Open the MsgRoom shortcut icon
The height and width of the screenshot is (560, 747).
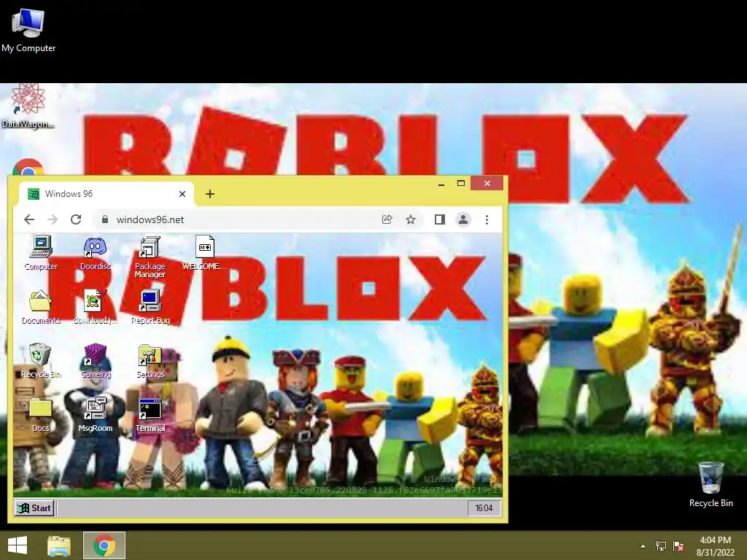click(96, 415)
